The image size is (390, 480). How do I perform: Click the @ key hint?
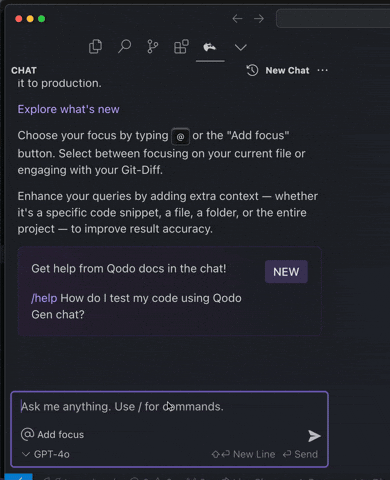click(180, 136)
